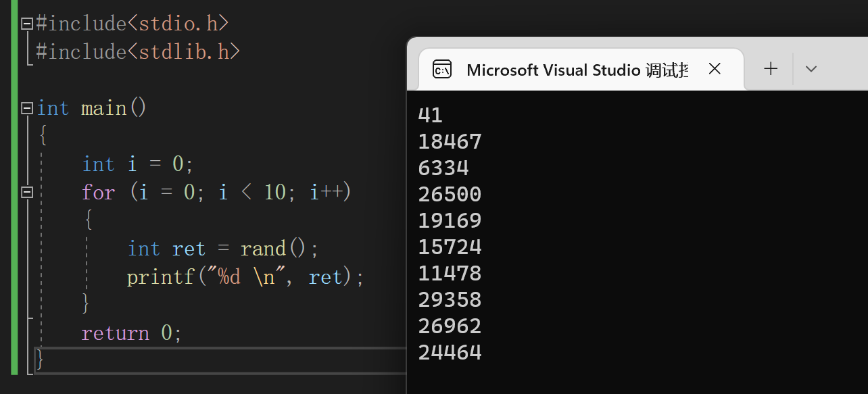
Task: Click output value 15724 in console
Action: tap(450, 247)
